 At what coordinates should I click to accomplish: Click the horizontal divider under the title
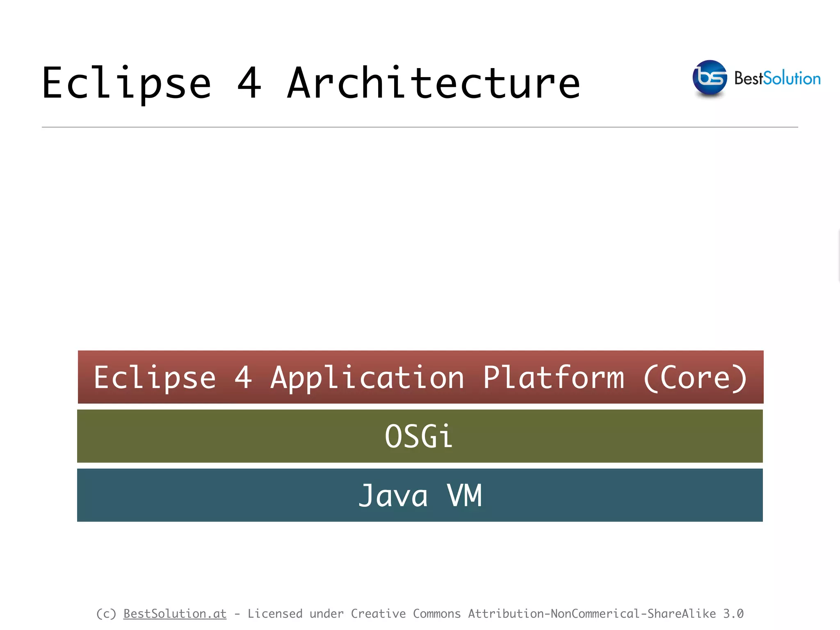pyautogui.click(x=420, y=127)
